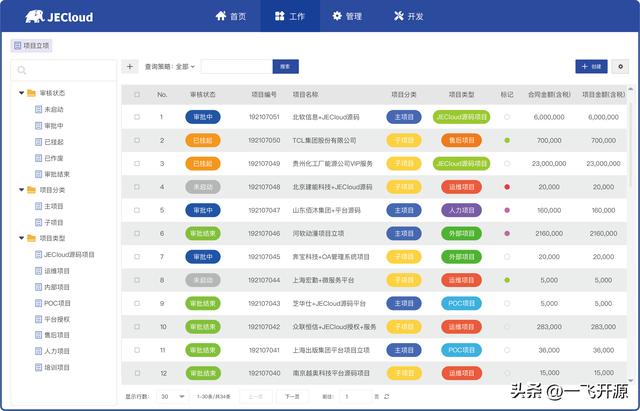Click the magnifier icon in left tree search
This screenshot has width=640, height=411.
(x=22, y=70)
